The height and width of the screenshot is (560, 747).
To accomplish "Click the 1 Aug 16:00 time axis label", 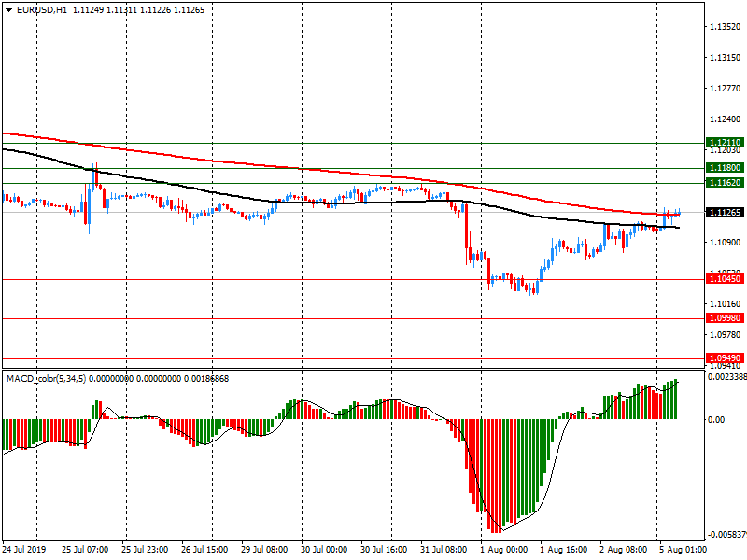I will pyautogui.click(x=564, y=550).
